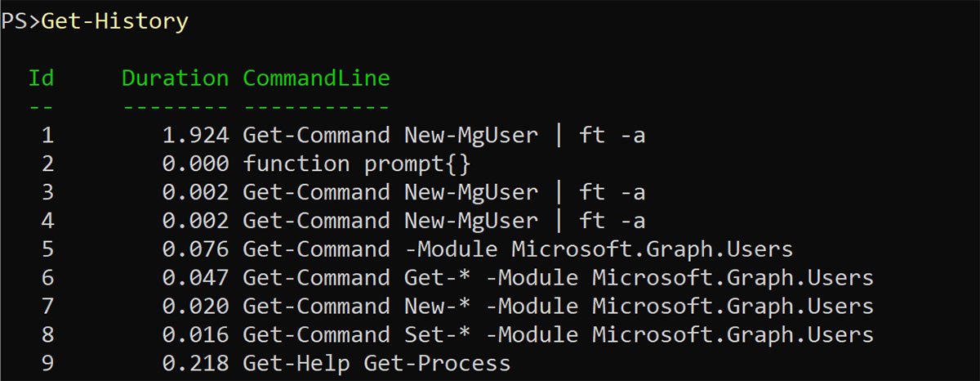The height and width of the screenshot is (381, 980).
Task: Click the 0.218 duration value
Action: click(195, 364)
